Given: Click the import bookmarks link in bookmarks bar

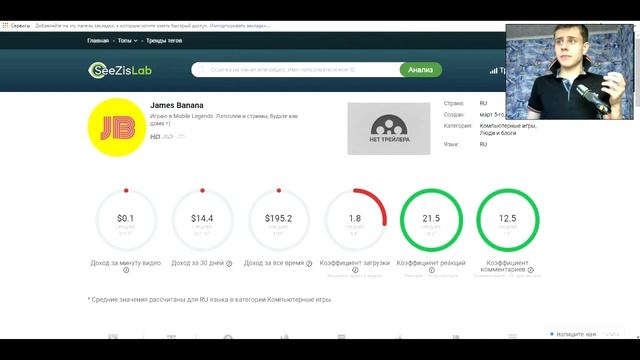Looking at the screenshot, I should coord(240,26).
